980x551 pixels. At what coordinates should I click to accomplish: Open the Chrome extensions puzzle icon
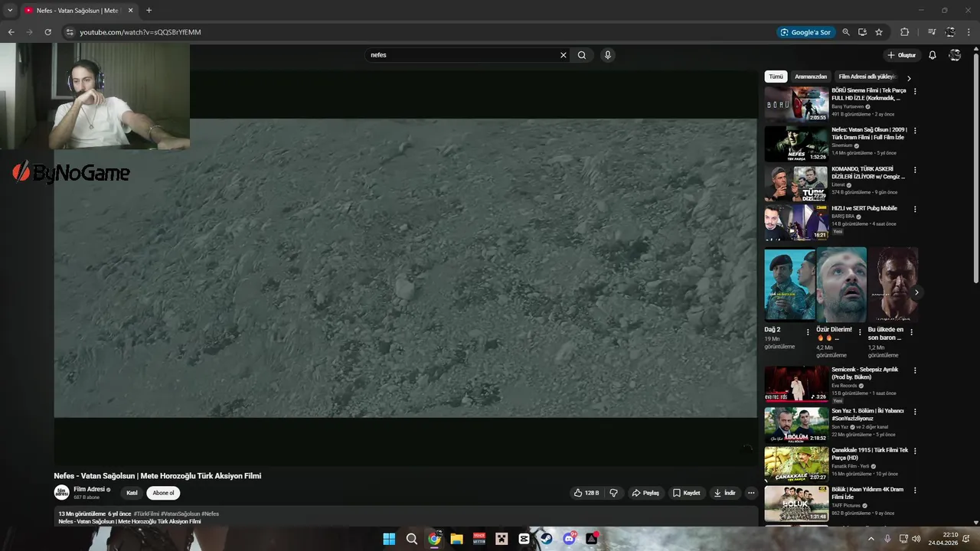[904, 32]
